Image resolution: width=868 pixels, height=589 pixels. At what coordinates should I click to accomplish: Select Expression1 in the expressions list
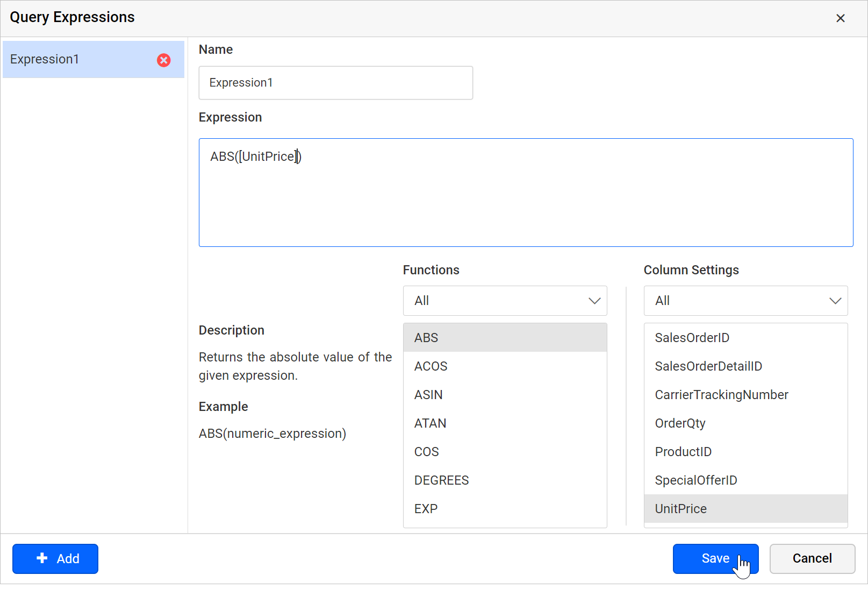(x=94, y=59)
